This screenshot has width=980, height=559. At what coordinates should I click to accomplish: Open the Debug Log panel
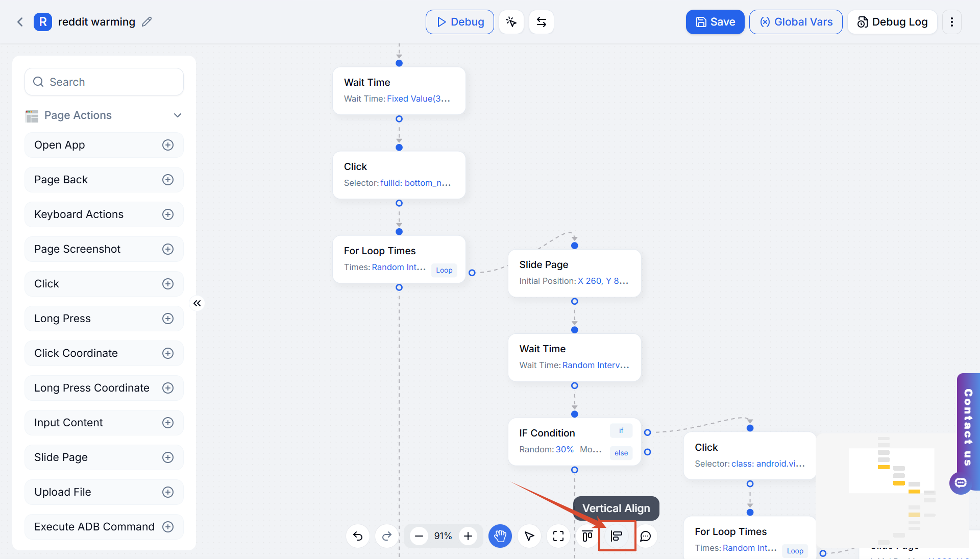pyautogui.click(x=892, y=22)
